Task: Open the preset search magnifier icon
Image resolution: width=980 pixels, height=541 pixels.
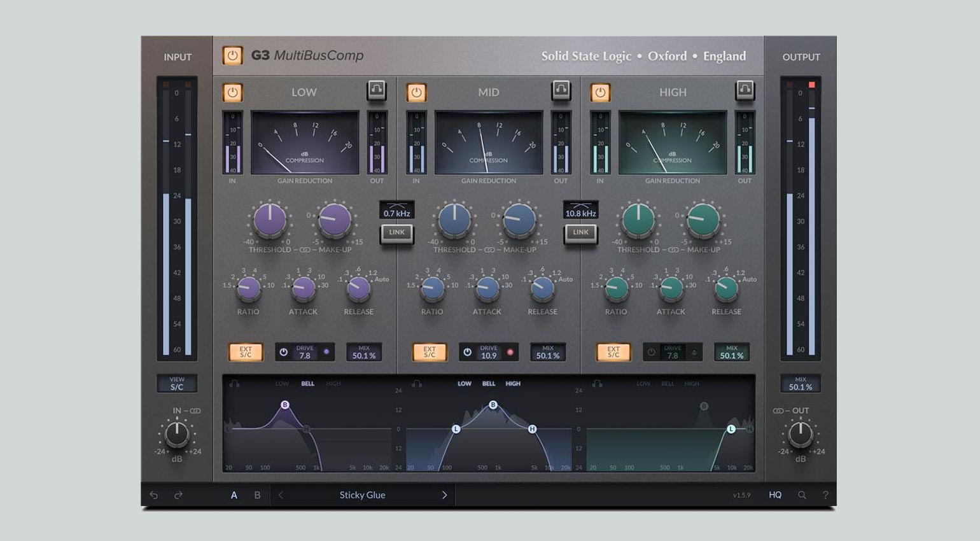Action: click(x=802, y=495)
